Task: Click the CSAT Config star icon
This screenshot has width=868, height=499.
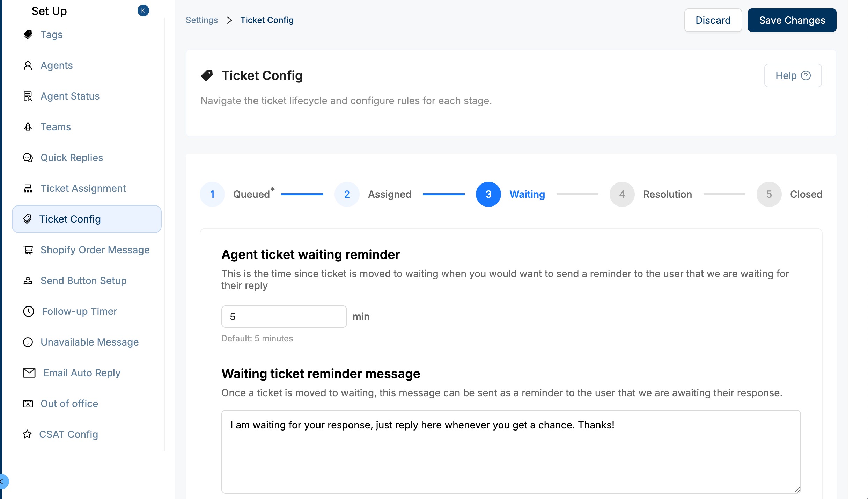Action: coord(27,434)
